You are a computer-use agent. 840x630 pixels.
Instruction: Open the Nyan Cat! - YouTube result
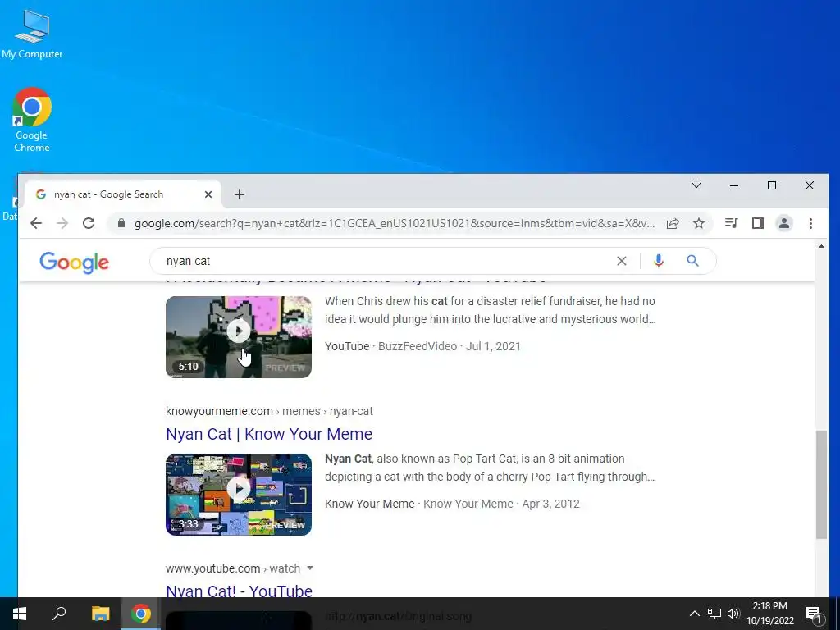pyautogui.click(x=239, y=591)
